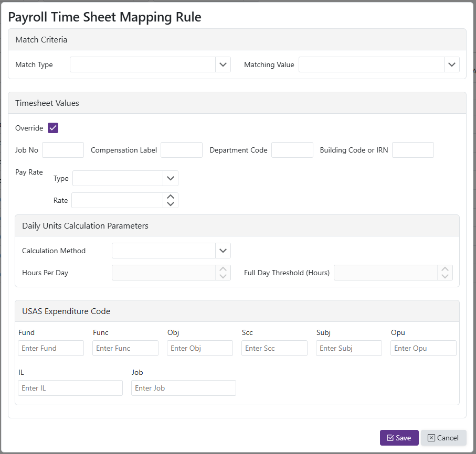Click the Job No input field
The width and height of the screenshot is (476, 454).
click(x=63, y=150)
